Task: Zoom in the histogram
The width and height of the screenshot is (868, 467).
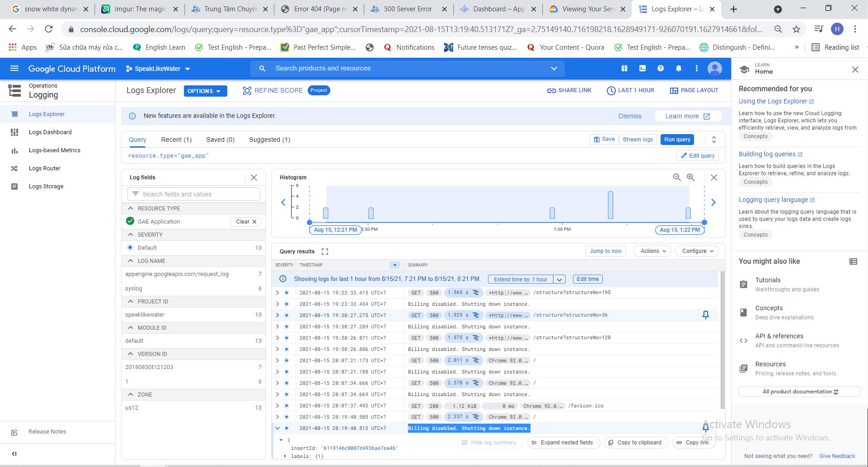Action: (691, 177)
